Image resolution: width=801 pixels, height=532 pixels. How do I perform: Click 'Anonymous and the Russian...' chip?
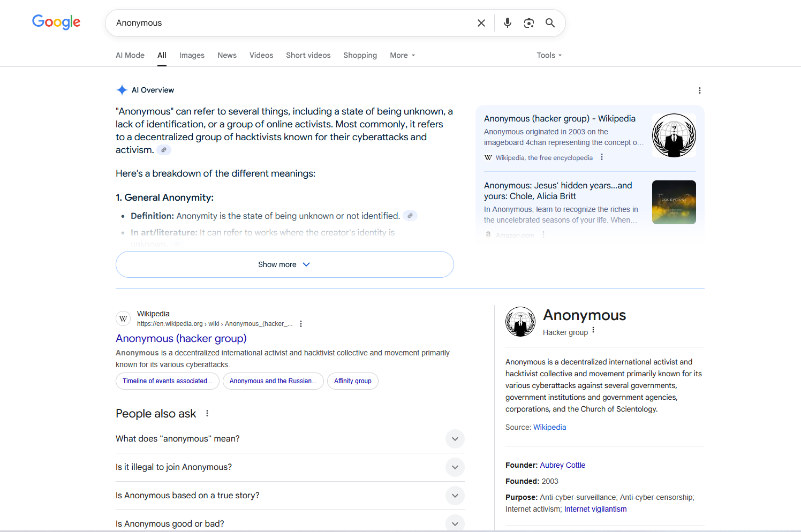click(273, 381)
